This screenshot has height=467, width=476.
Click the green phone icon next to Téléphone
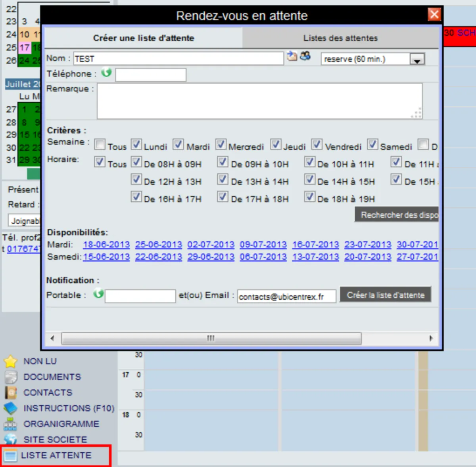tap(106, 73)
